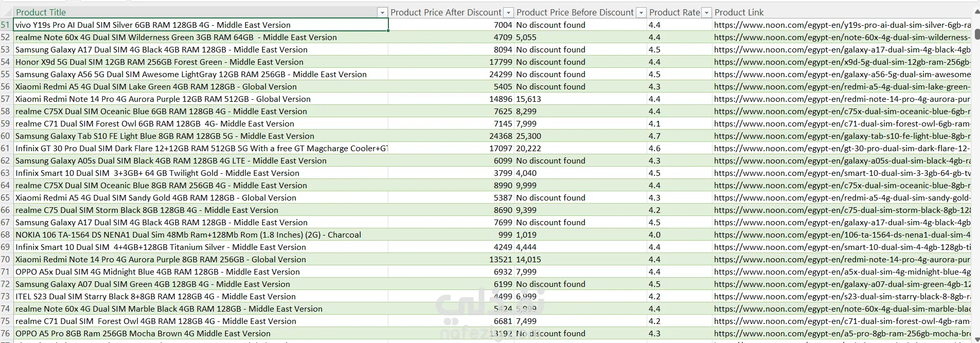Viewport: 980px width, 343px height.
Task: Select Samsung Galaxy A05s Black title cell
Action: tap(201, 160)
